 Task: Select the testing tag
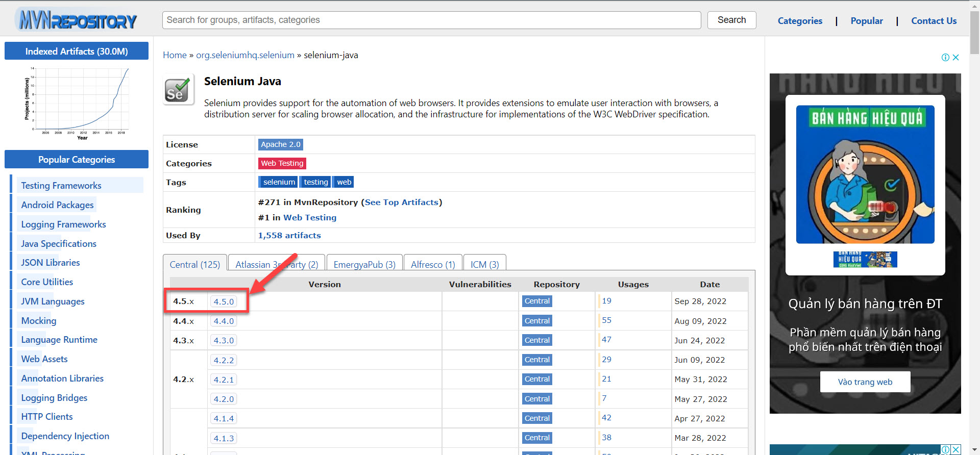point(316,182)
